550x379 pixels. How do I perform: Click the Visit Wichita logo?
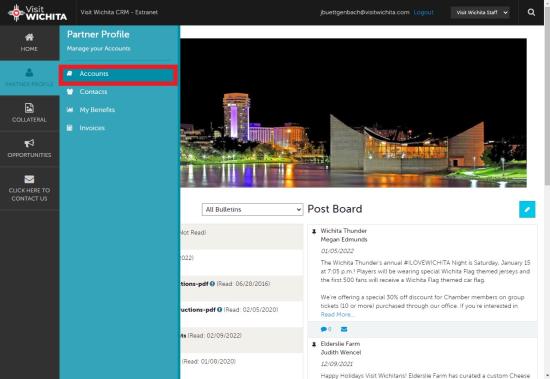click(38, 13)
